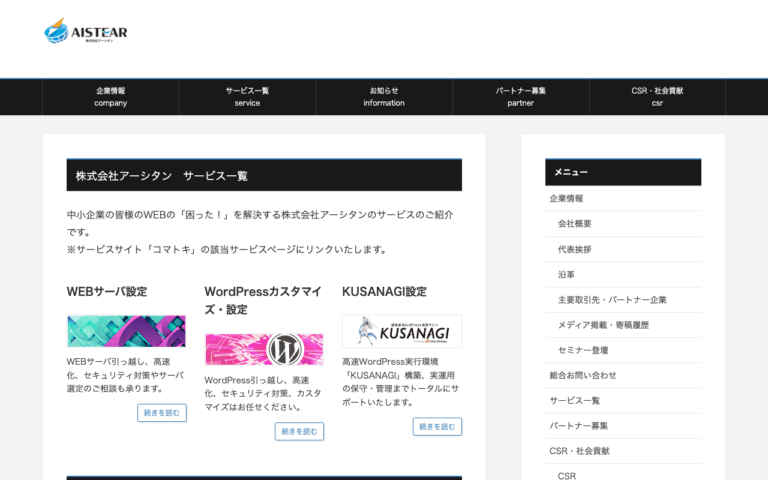Viewport: 768px width, 480px height.
Task: Select 会社概要 in sidebar menu
Action: 575,223
